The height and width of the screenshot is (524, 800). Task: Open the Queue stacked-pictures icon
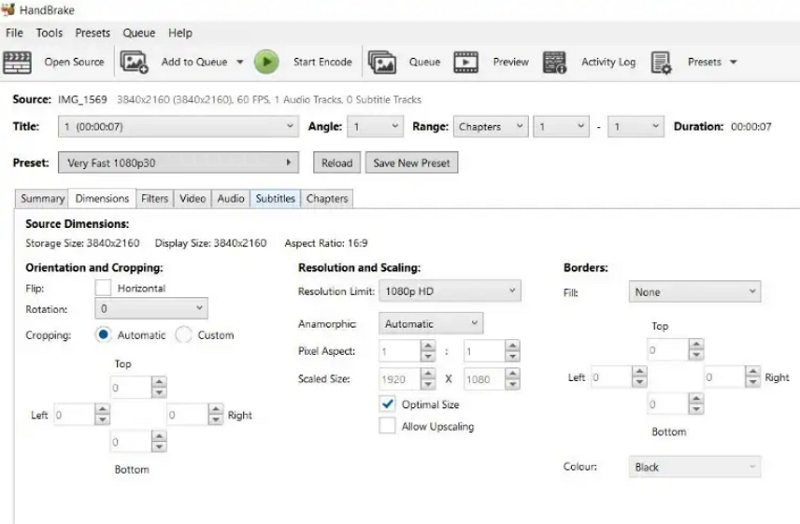click(x=382, y=62)
